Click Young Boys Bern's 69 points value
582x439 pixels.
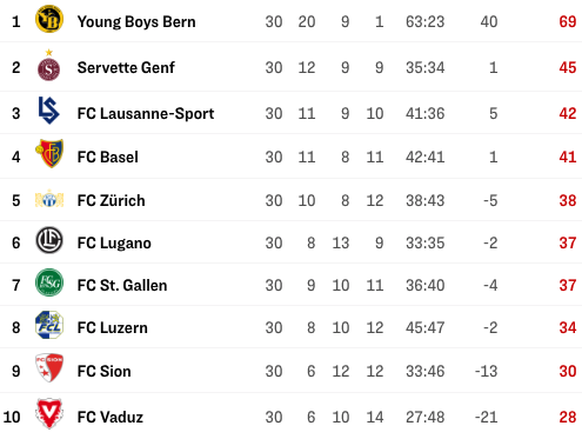(x=568, y=22)
